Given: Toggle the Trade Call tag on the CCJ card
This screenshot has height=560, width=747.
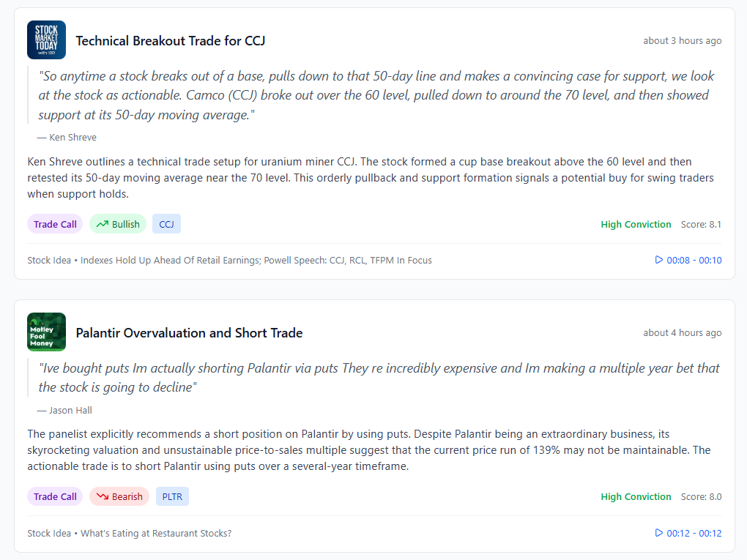Looking at the screenshot, I should coord(54,223).
